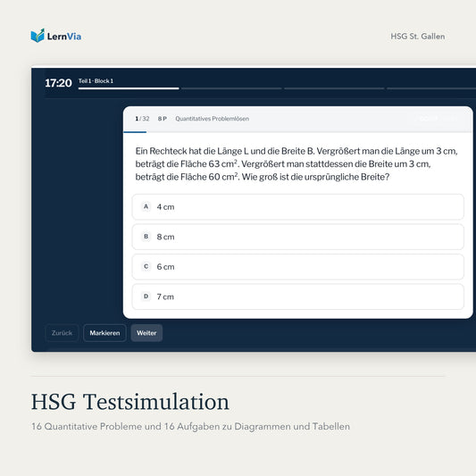Click the Teil 1 · Block 1 progress bar
The height and width of the screenshot is (476, 476).
(129, 88)
